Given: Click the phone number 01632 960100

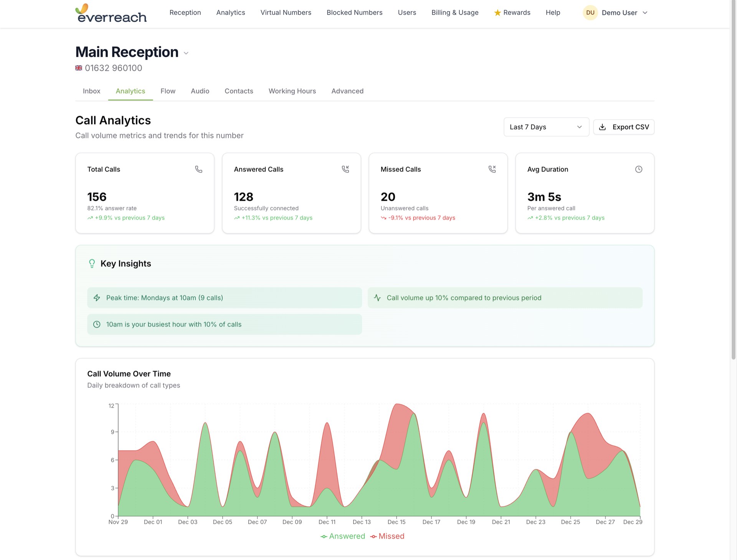Looking at the screenshot, I should [113, 68].
